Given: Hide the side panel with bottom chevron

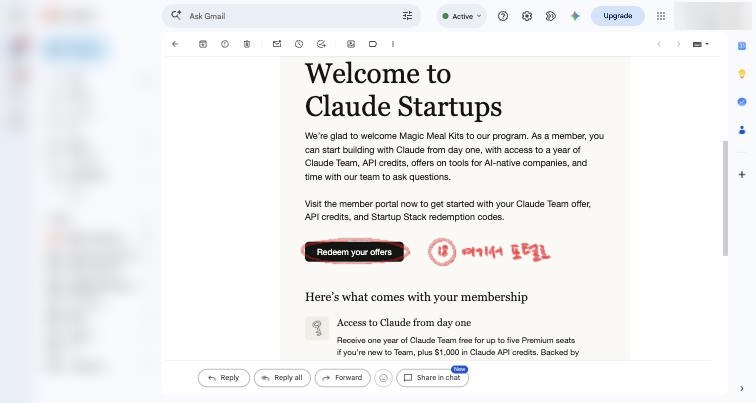Looking at the screenshot, I should 742,389.
